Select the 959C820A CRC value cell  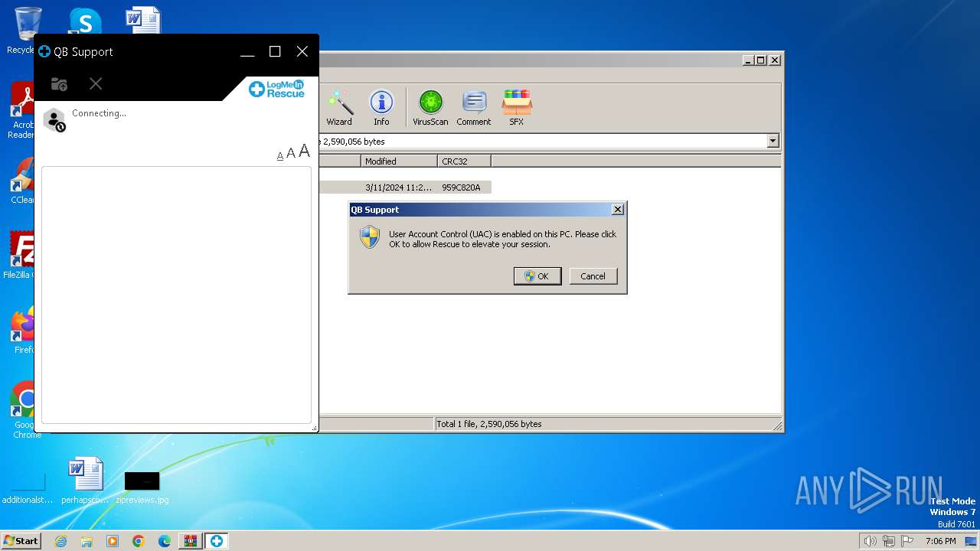pyautogui.click(x=461, y=187)
